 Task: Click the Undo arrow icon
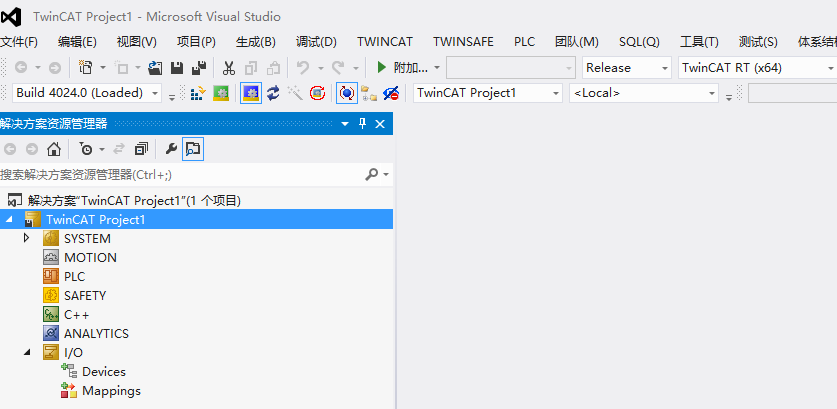[x=303, y=68]
